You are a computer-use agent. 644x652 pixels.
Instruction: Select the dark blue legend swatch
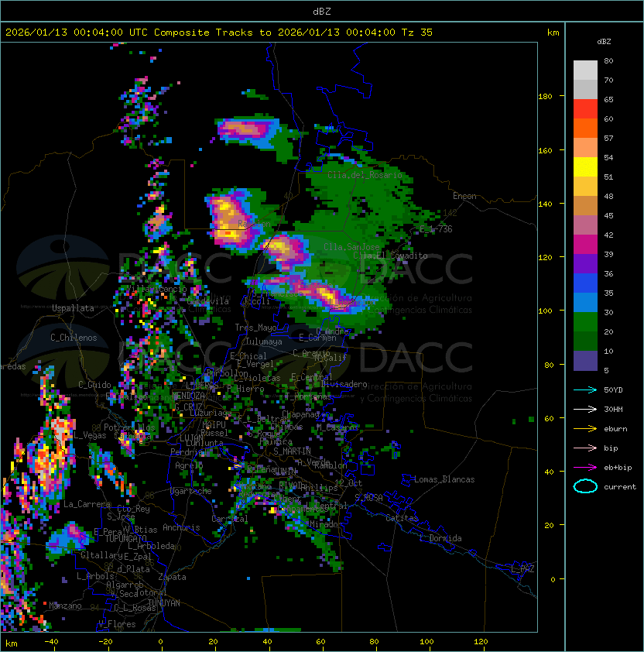tap(585, 283)
